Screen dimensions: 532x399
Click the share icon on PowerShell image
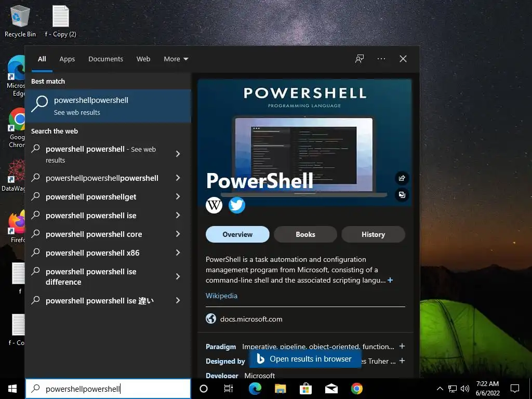402,178
